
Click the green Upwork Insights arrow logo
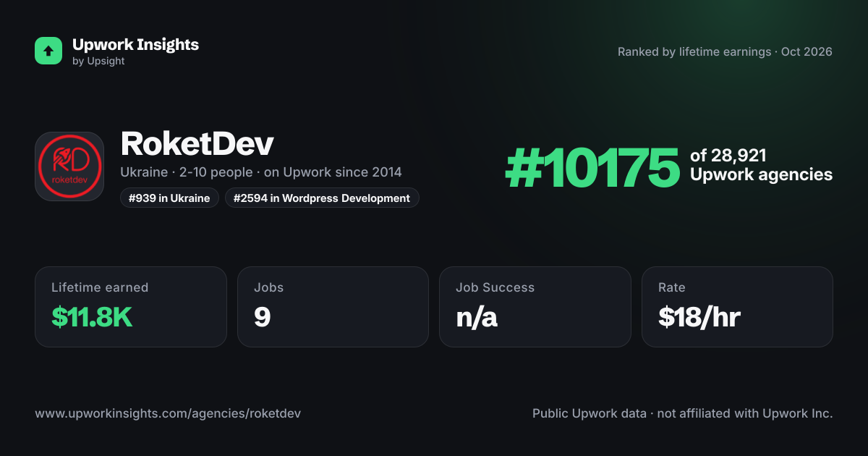click(48, 51)
